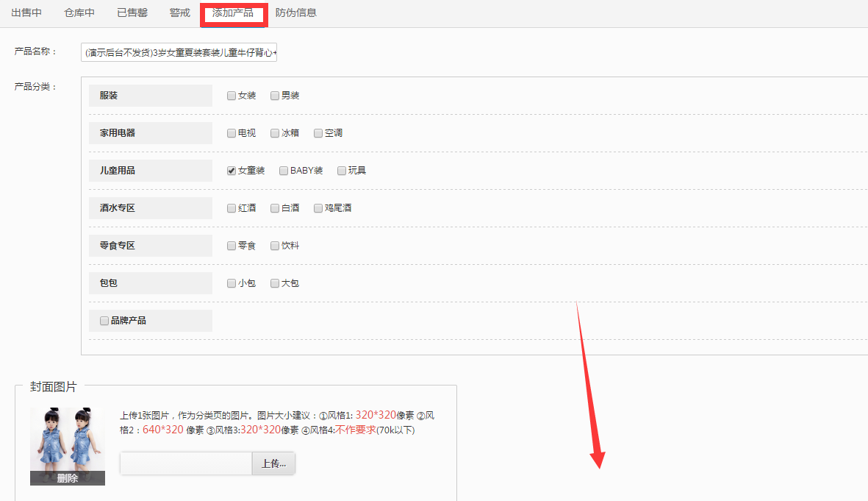Enable the 男装 category checkbox

(x=275, y=96)
